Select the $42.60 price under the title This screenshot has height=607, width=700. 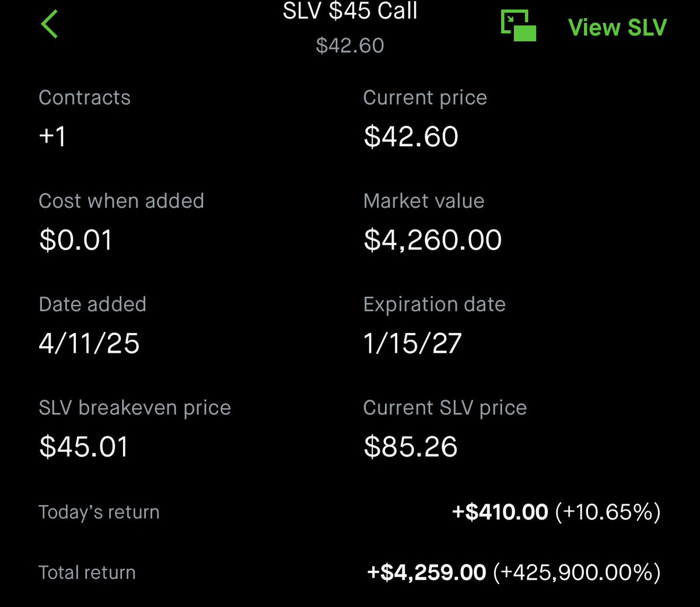350,45
